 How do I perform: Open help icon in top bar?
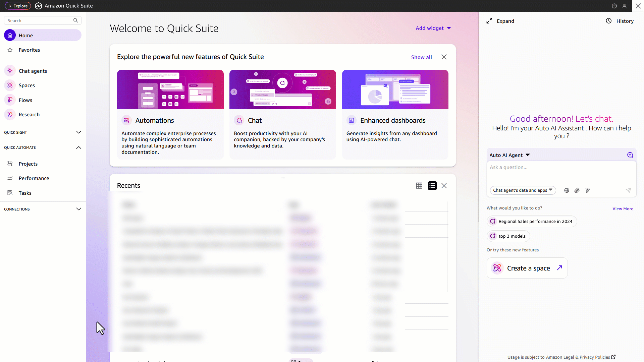point(614,6)
